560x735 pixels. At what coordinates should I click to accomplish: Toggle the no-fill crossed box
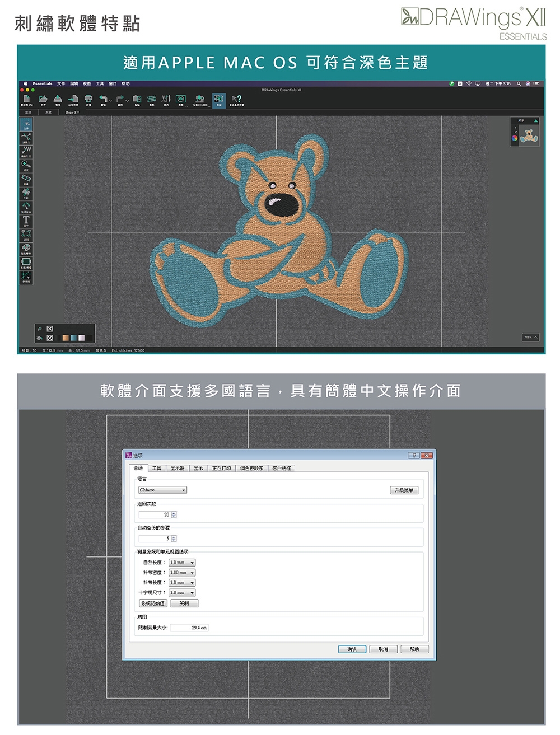[50, 338]
